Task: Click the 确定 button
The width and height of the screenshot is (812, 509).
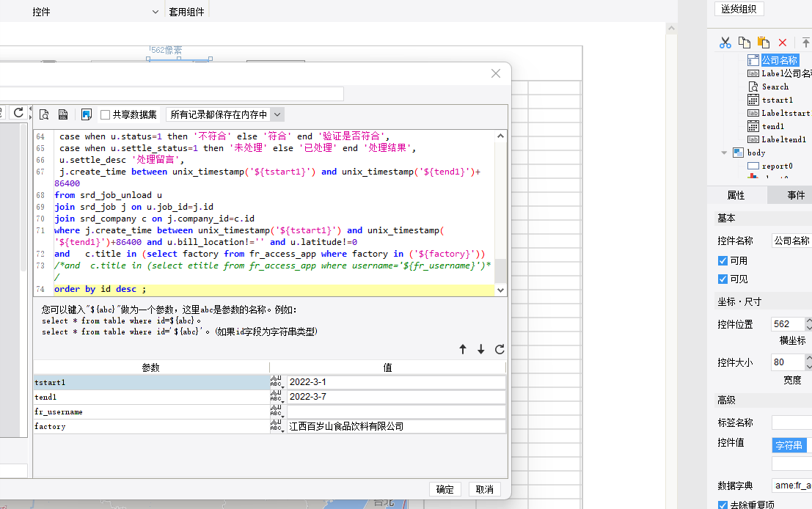Action: (445, 489)
